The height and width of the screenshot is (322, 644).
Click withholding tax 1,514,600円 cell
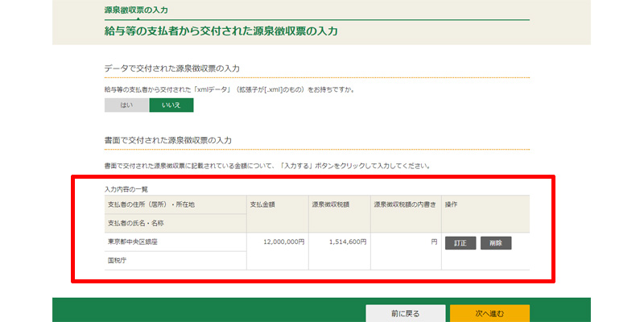pyautogui.click(x=339, y=251)
